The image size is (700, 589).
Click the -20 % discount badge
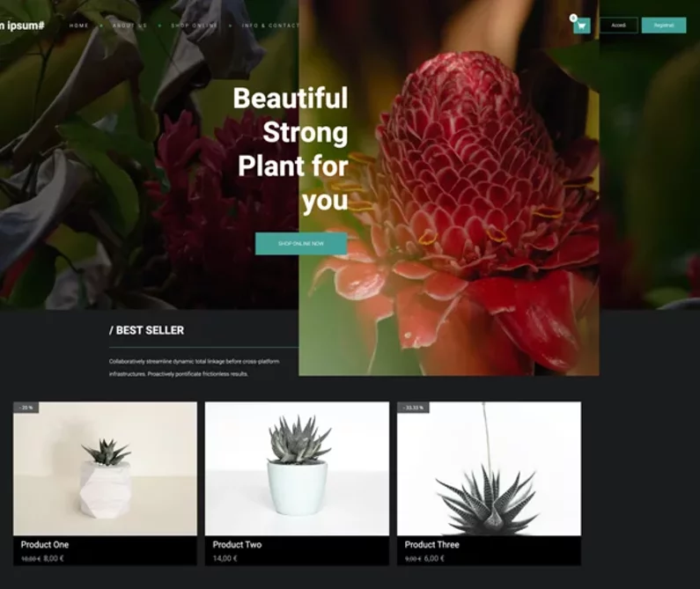[26, 408]
